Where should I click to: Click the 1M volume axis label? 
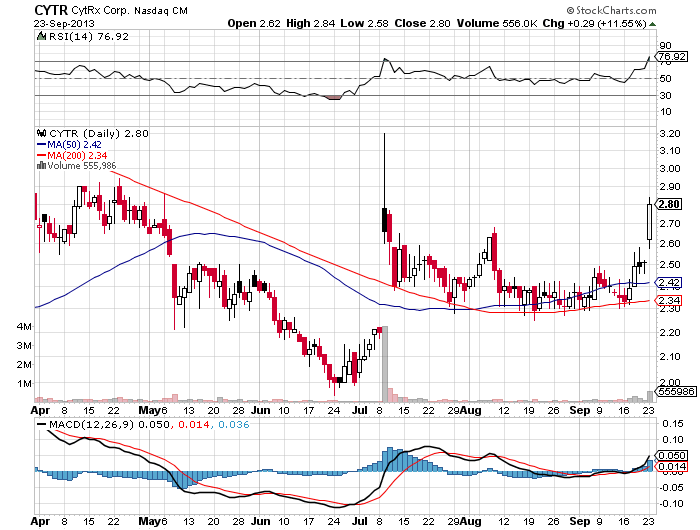point(24,383)
